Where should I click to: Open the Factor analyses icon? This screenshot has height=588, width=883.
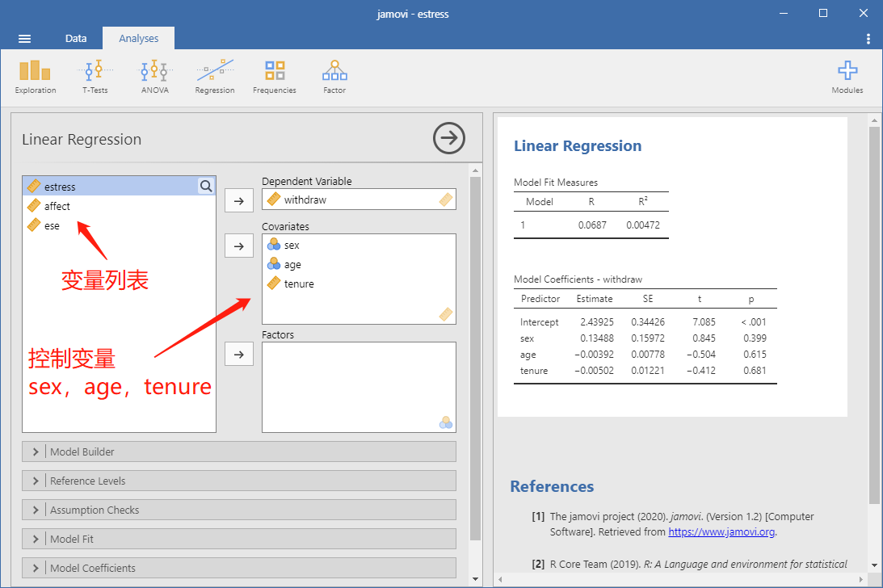(x=334, y=78)
